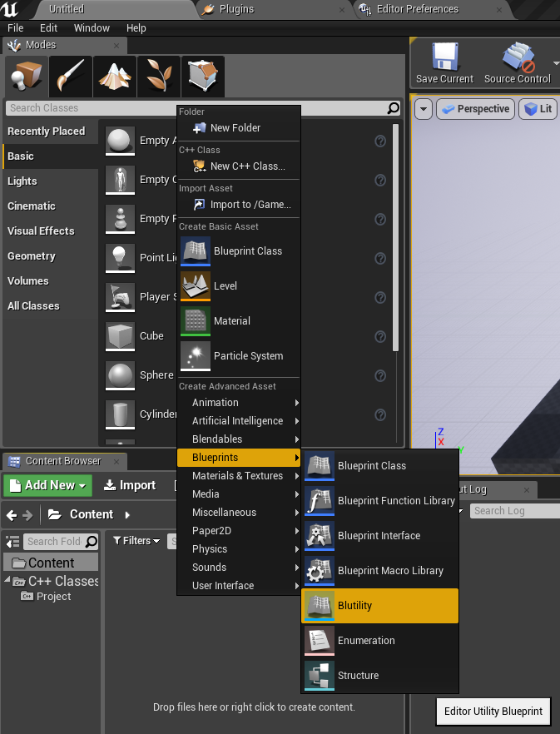This screenshot has height=734, width=560.
Task: Expand the Content path arrow
Action: [x=127, y=515]
